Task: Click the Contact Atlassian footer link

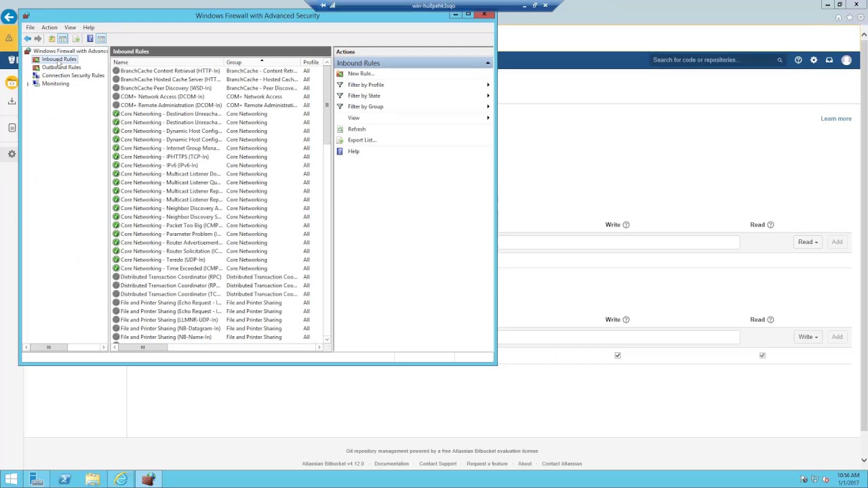Action: coord(561,464)
